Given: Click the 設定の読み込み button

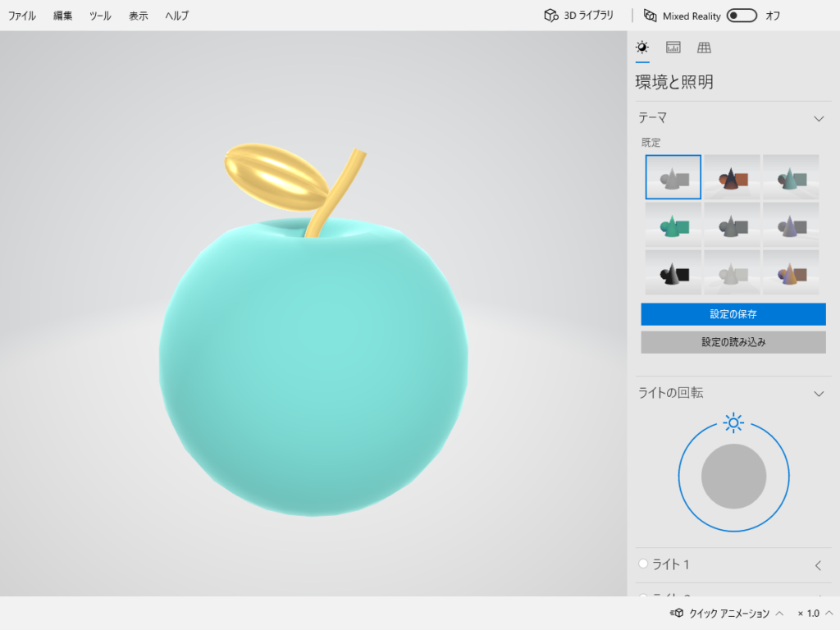Looking at the screenshot, I should pos(733,342).
